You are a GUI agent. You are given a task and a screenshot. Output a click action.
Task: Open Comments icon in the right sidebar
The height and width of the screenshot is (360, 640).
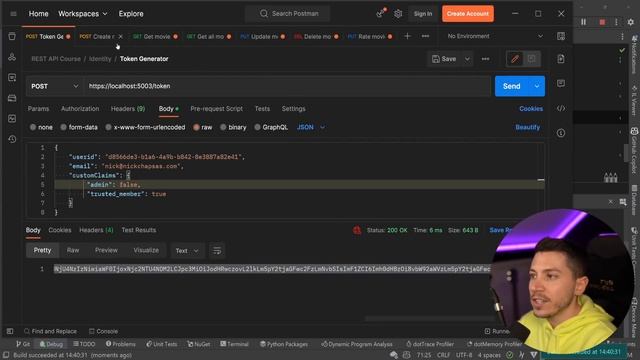pos(561,83)
